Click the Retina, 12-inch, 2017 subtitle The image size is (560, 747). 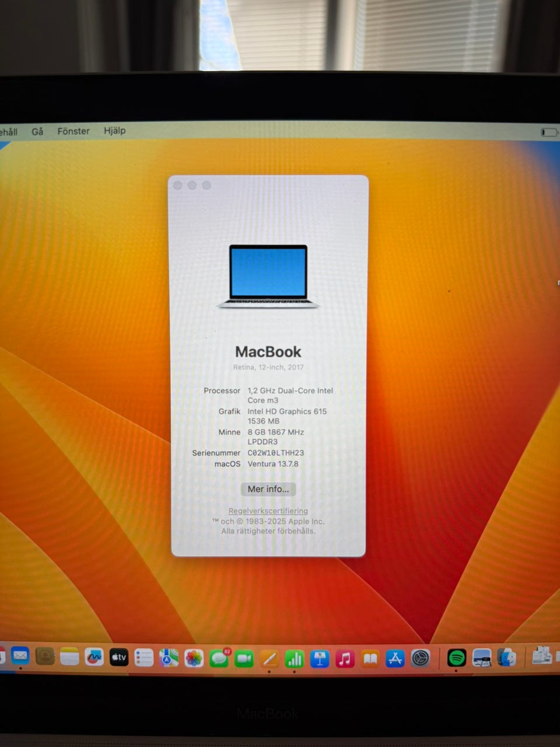268,367
